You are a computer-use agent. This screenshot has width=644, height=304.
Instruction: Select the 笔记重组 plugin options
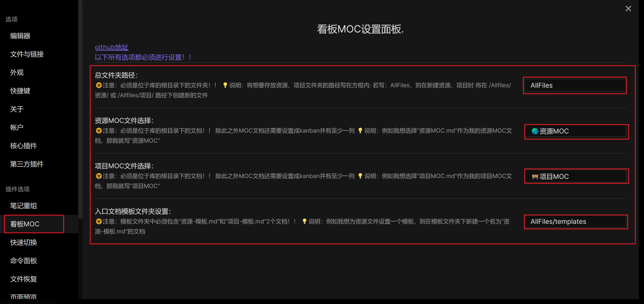[x=24, y=206]
